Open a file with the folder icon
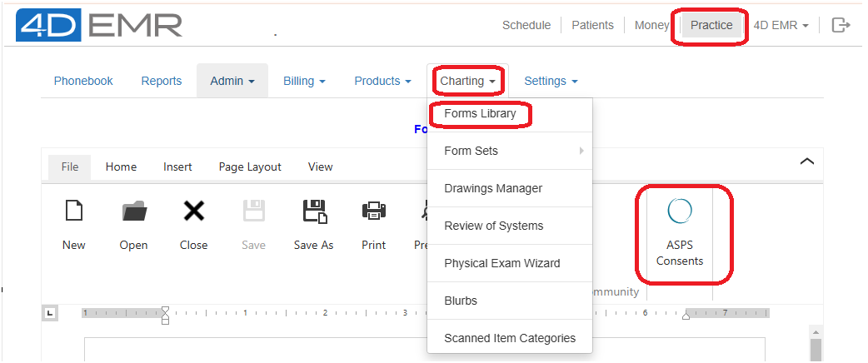Screen dimensions: 868x363 [x=134, y=211]
